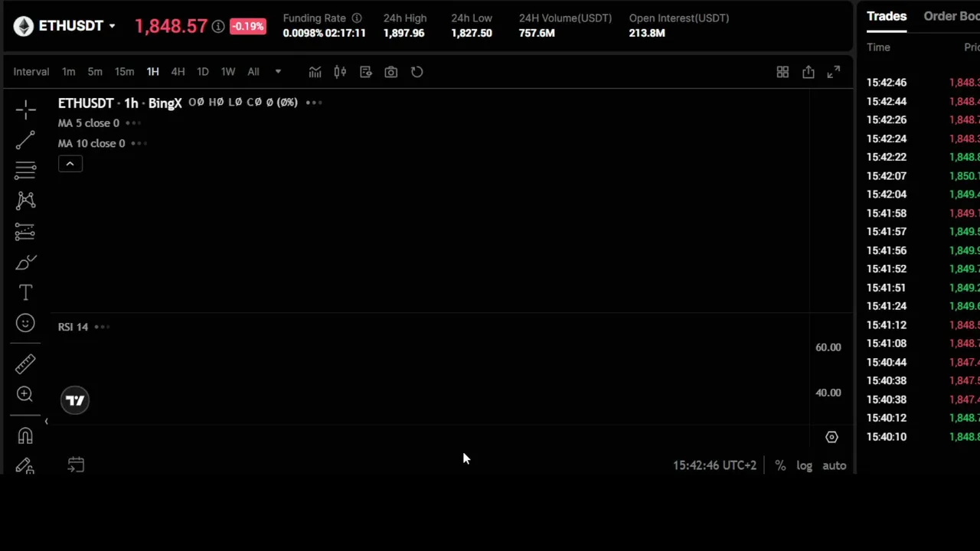
Task: Enter fullscreen chart mode
Action: pos(833,72)
